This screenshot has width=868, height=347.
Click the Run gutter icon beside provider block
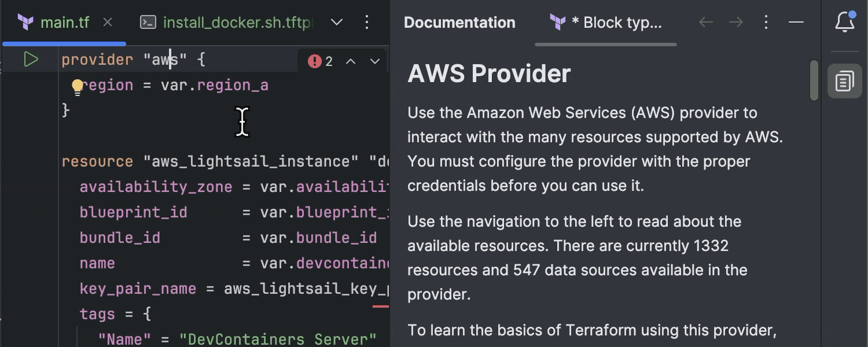[31, 59]
